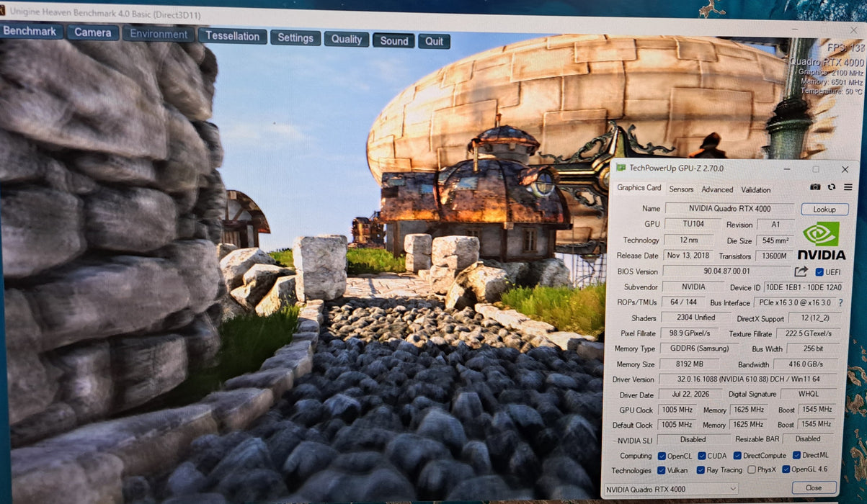
Task: Click the Bus Interface question mark icon
Action: point(840,303)
